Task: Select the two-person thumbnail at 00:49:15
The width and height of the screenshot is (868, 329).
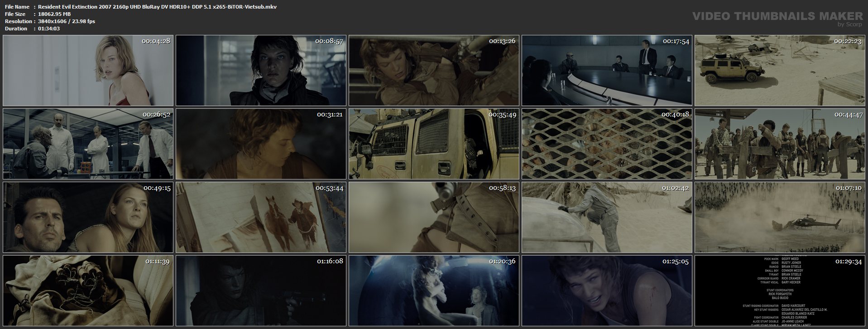Action: (88, 218)
